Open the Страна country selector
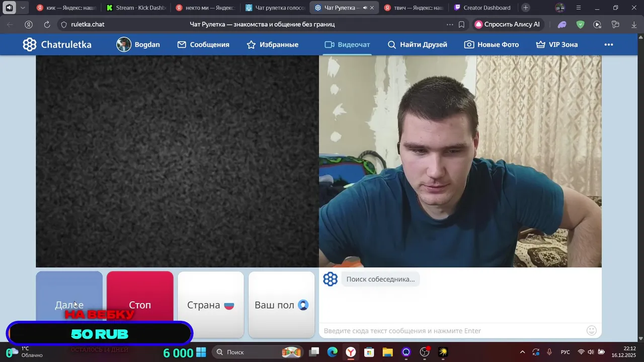Image resolution: width=644 pixels, height=362 pixels. [211, 305]
